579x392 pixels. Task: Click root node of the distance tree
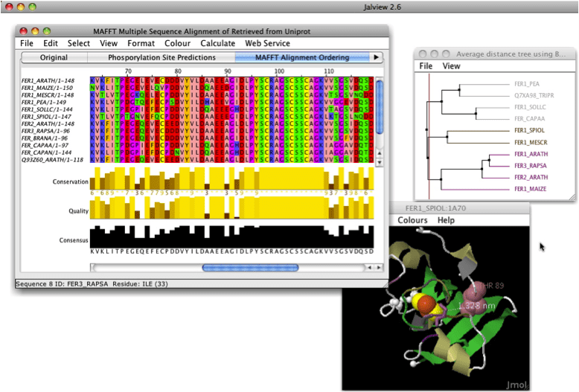(x=428, y=129)
